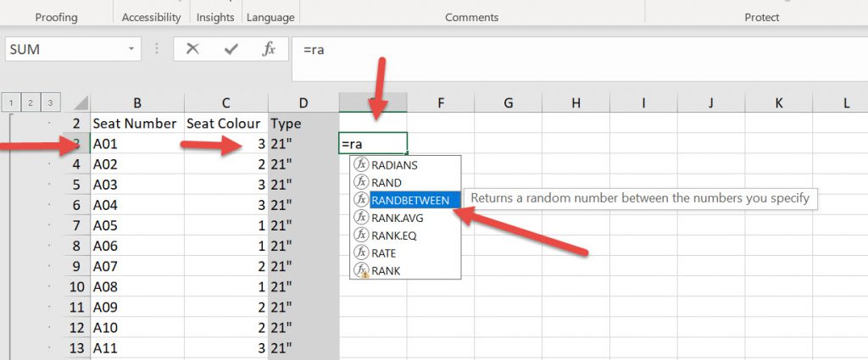Screen dimensions: 868x360
Task: Click the Select All corner triangle
Action: point(79,103)
